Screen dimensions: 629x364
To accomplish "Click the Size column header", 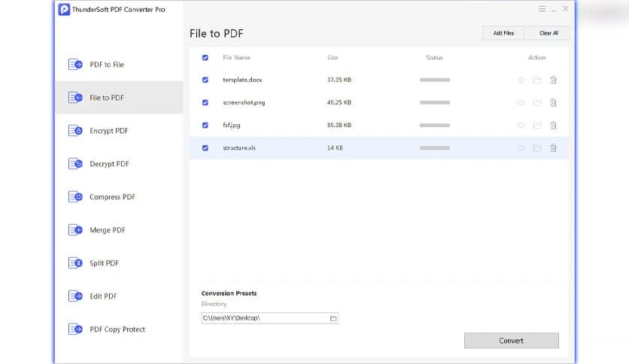I will click(x=333, y=57).
